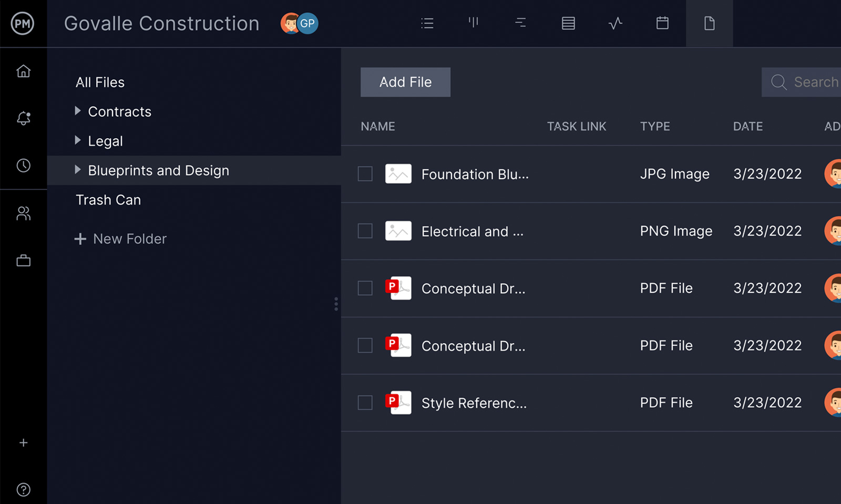Click the GP member avatar
Image resolution: width=841 pixels, height=504 pixels.
(x=307, y=23)
